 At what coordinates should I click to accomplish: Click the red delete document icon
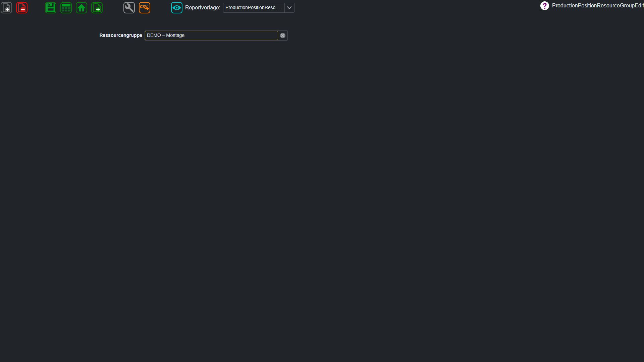(22, 8)
